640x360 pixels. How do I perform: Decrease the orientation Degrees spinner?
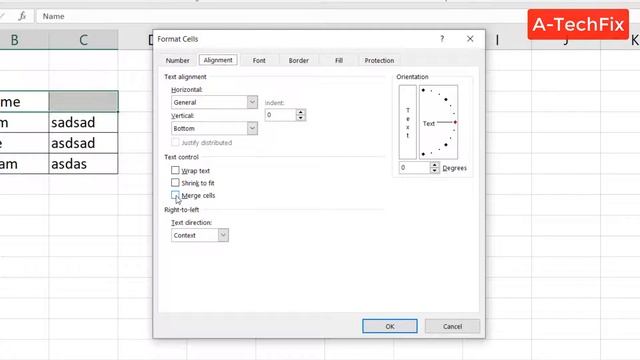pyautogui.click(x=435, y=171)
